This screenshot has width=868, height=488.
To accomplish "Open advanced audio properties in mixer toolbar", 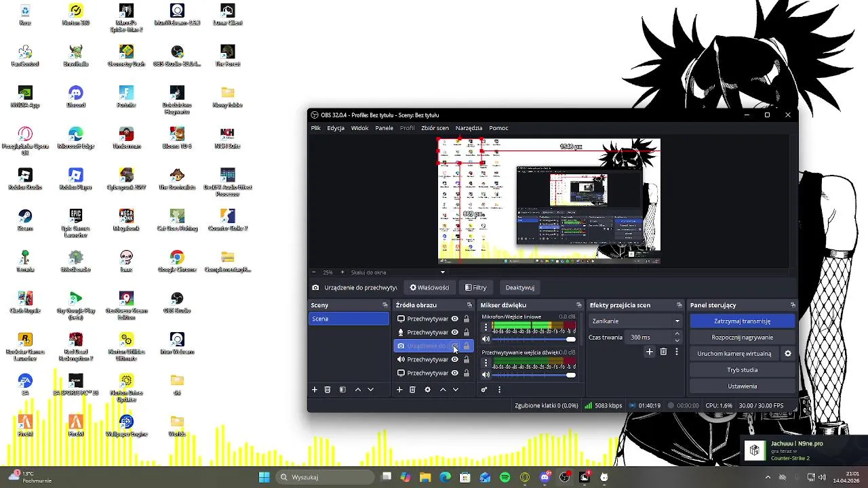I will coord(484,390).
